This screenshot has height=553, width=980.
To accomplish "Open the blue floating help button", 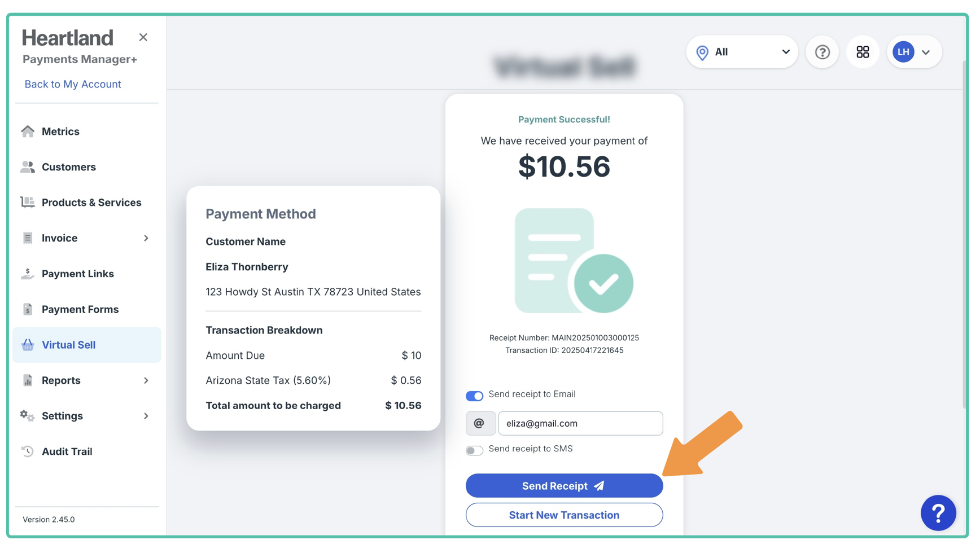I will pyautogui.click(x=938, y=513).
